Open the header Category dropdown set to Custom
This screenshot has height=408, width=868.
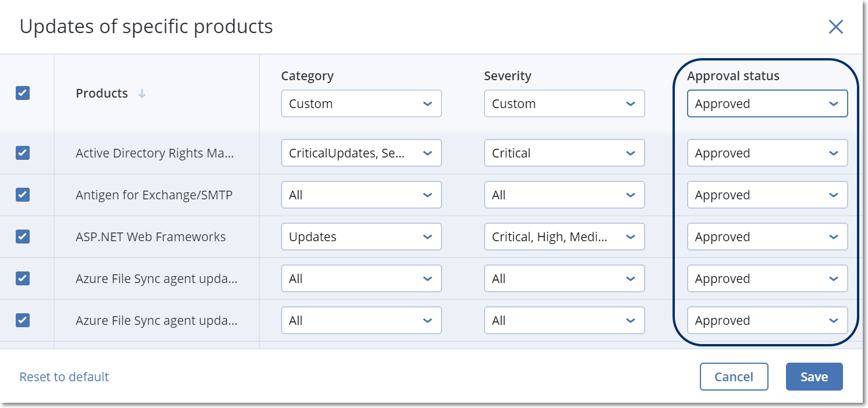[361, 104]
